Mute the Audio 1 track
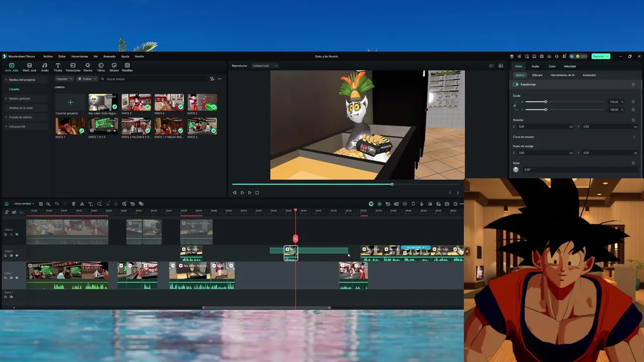644x362 pixels. 11,297
